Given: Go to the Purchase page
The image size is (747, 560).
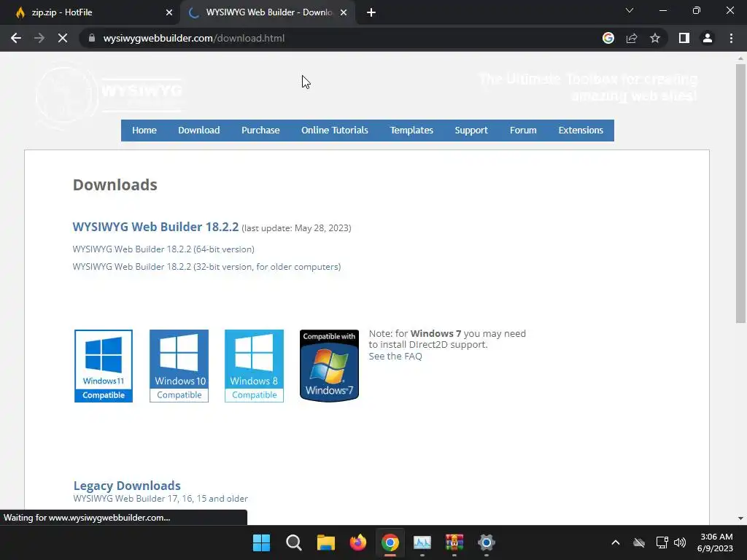Looking at the screenshot, I should (x=260, y=130).
